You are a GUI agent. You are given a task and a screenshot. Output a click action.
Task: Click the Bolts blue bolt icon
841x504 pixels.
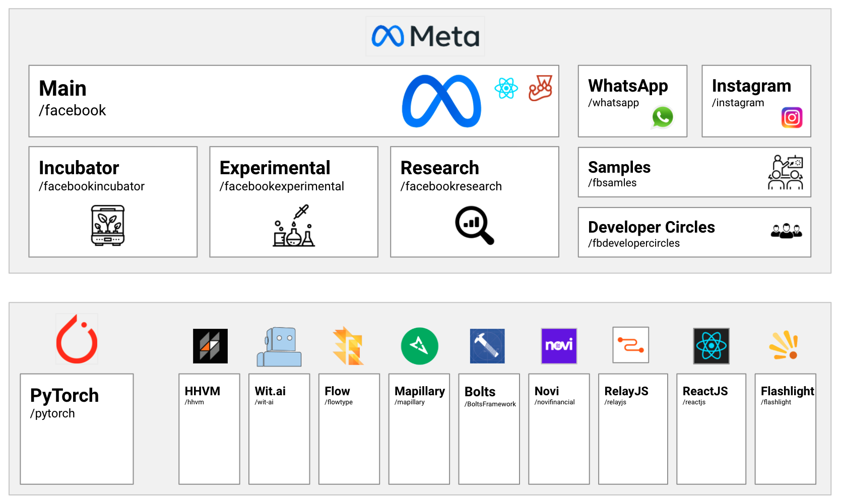(x=487, y=346)
